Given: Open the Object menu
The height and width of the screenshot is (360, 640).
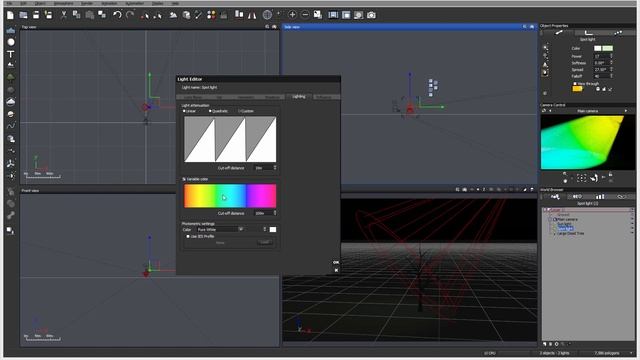Looking at the screenshot, I should pos(40,3).
